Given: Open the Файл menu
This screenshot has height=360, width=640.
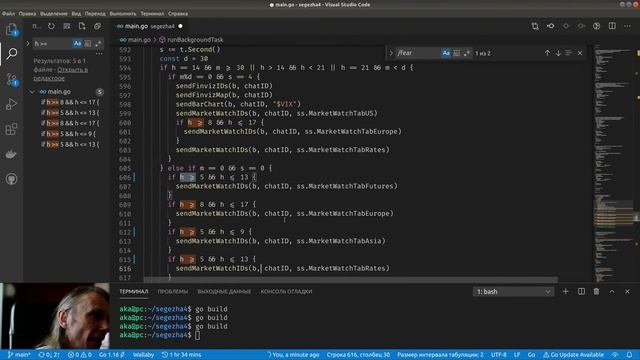Looking at the screenshot, I should 8,13.
